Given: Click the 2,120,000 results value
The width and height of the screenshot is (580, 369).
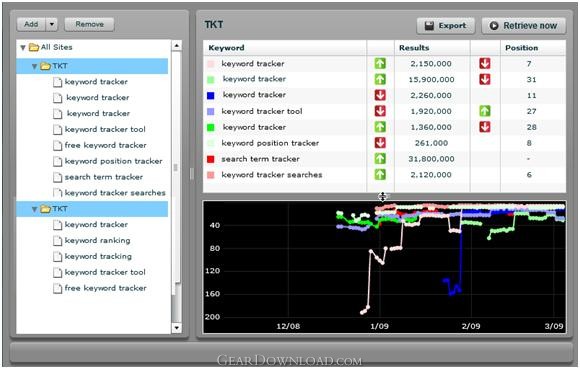Looking at the screenshot, I should [431, 175].
